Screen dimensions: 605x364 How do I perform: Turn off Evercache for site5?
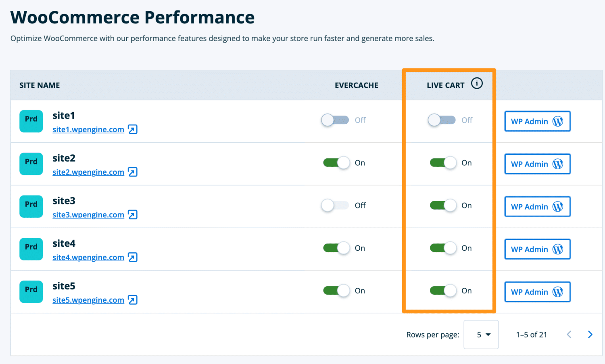(x=336, y=291)
